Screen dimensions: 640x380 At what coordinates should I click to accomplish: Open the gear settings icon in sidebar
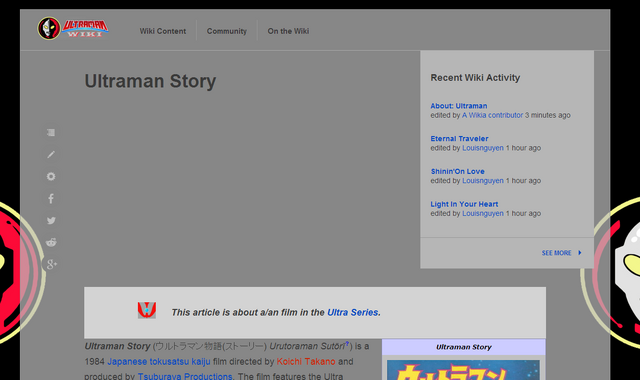51,176
